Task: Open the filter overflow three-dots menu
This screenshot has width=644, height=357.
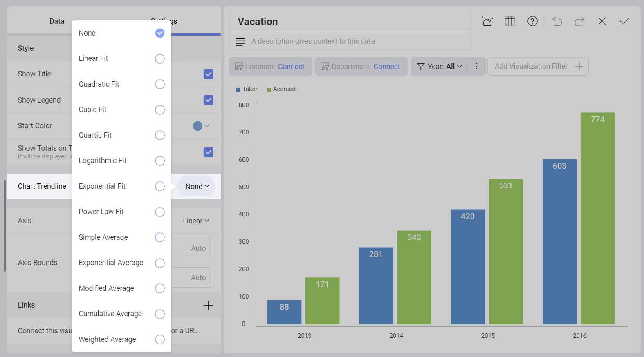Action: (x=477, y=66)
